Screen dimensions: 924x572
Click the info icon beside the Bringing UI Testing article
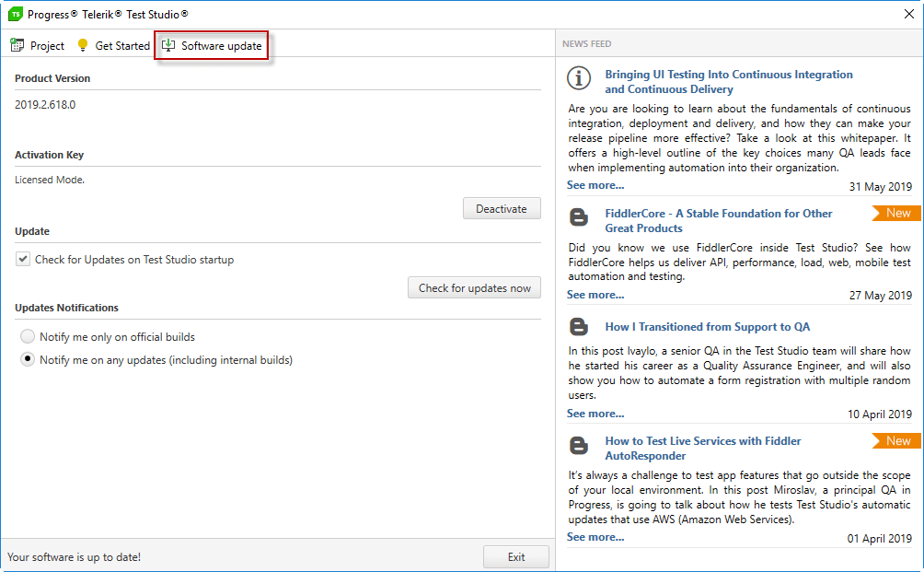pos(579,78)
